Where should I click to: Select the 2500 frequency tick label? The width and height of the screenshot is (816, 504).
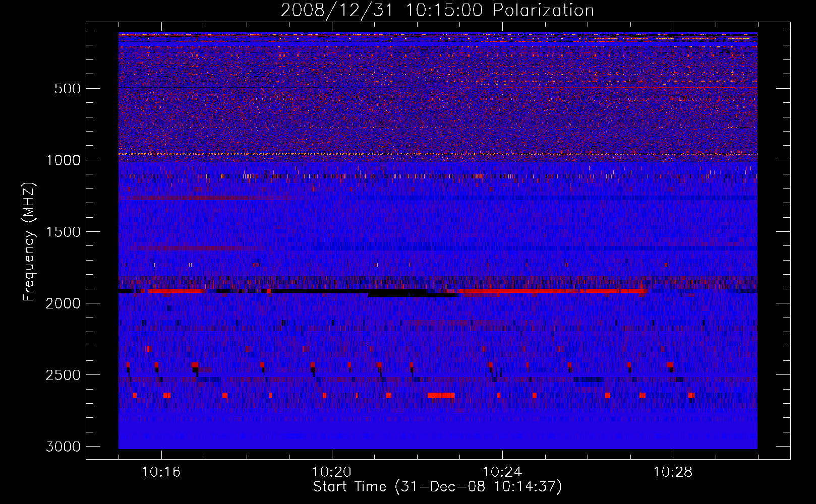tap(63, 375)
